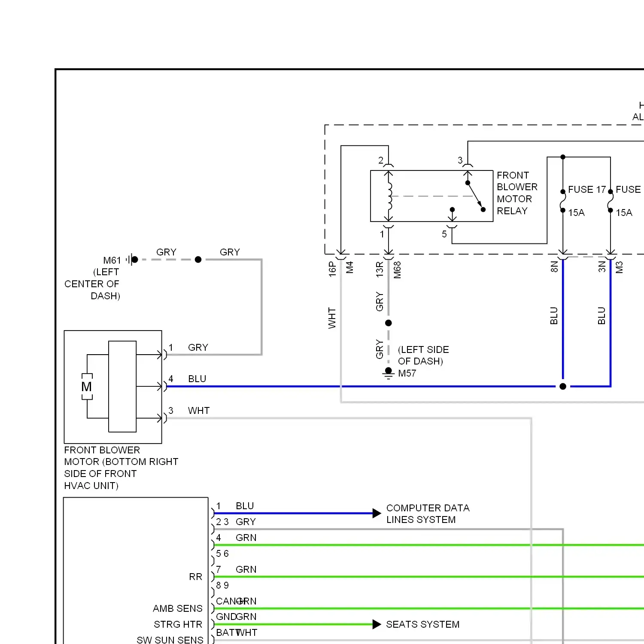644x644 pixels.
Task: Click COMPUTER DATA LINES SYSTEM text
Action: click(x=428, y=514)
